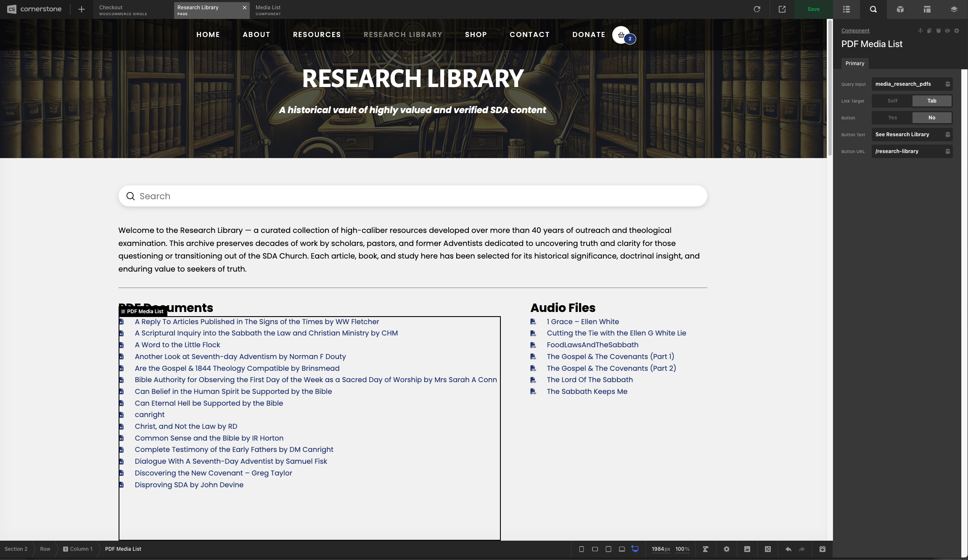Screen dimensions: 968x560
Task: Open the Outline list panel icon
Action: pos(846,9)
